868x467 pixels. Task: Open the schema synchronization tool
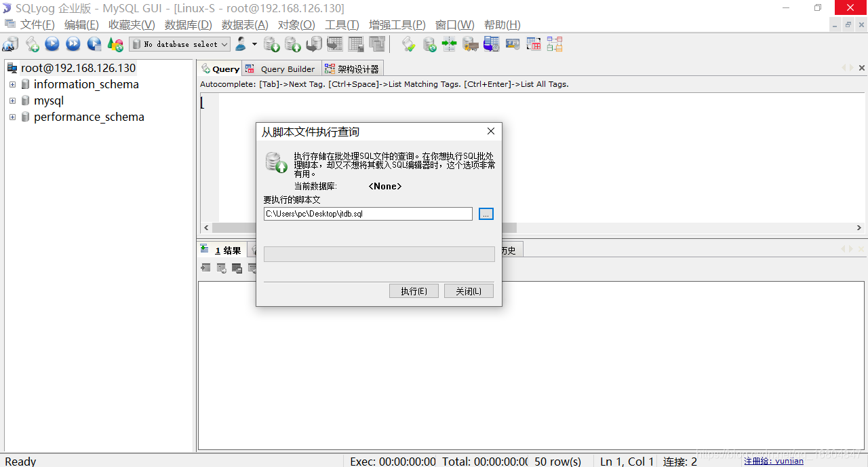pyautogui.click(x=450, y=45)
